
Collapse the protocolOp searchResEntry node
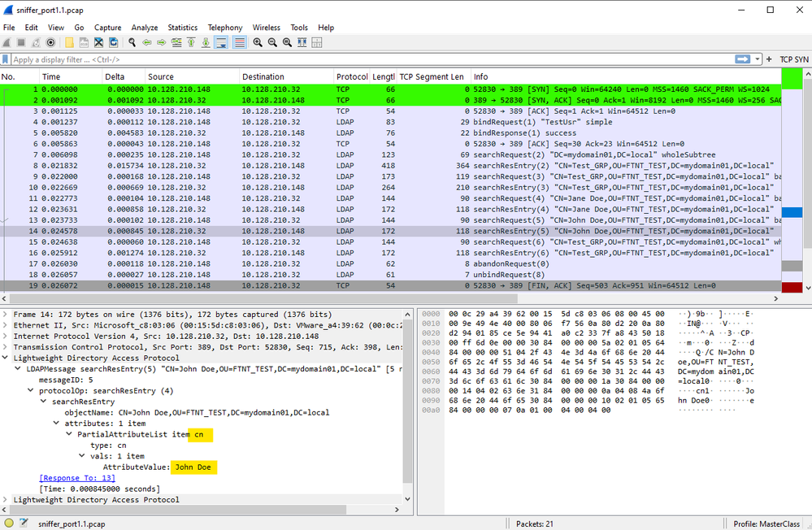[29, 390]
